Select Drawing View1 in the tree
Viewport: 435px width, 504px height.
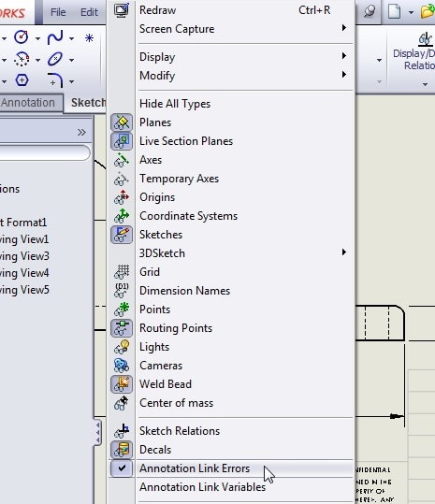24,239
